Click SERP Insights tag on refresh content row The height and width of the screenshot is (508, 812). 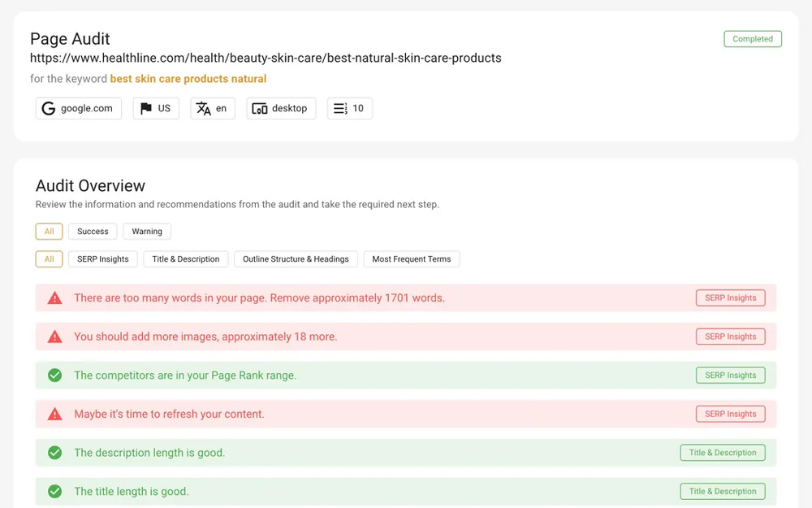pyautogui.click(x=730, y=414)
